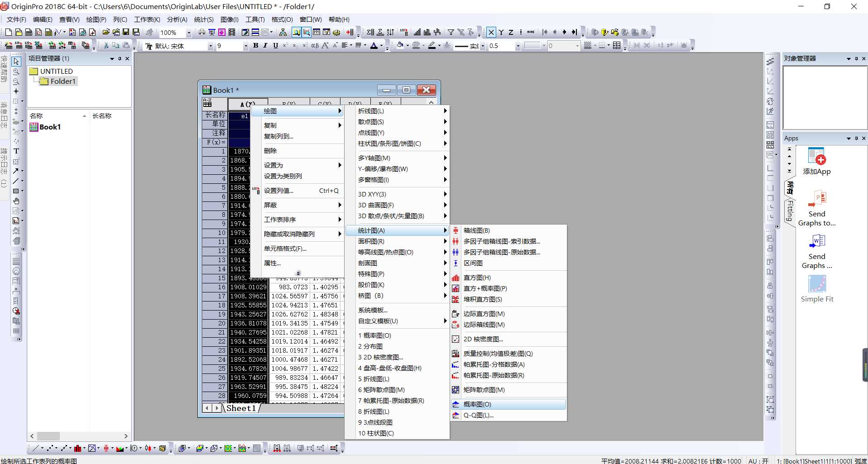The width and height of the screenshot is (868, 464).
Task: Click the Open file folder icon
Action: coord(106,32)
